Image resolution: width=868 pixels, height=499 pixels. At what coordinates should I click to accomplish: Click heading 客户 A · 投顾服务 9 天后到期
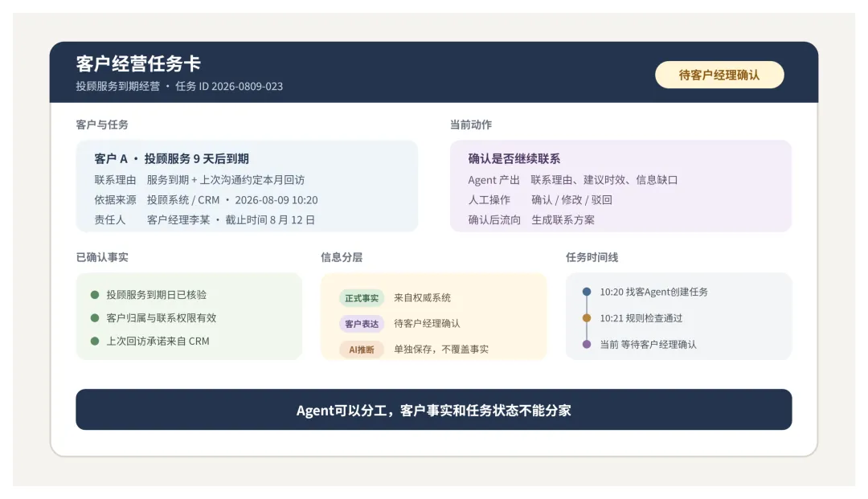click(172, 159)
